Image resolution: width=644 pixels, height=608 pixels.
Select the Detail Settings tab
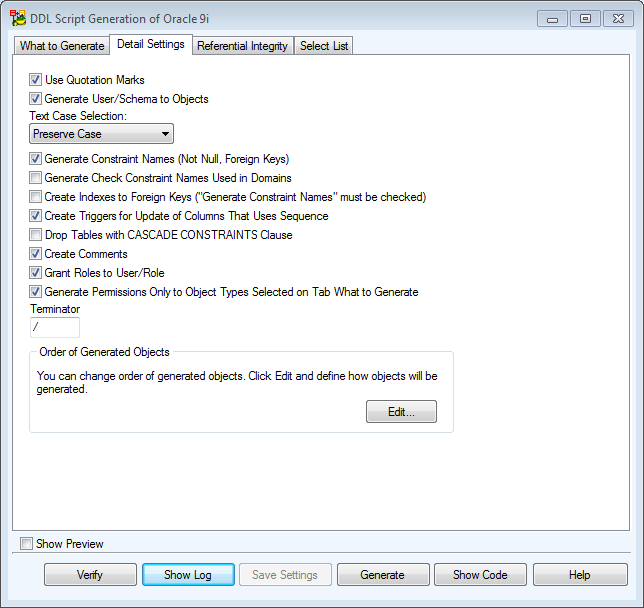pyautogui.click(x=151, y=44)
